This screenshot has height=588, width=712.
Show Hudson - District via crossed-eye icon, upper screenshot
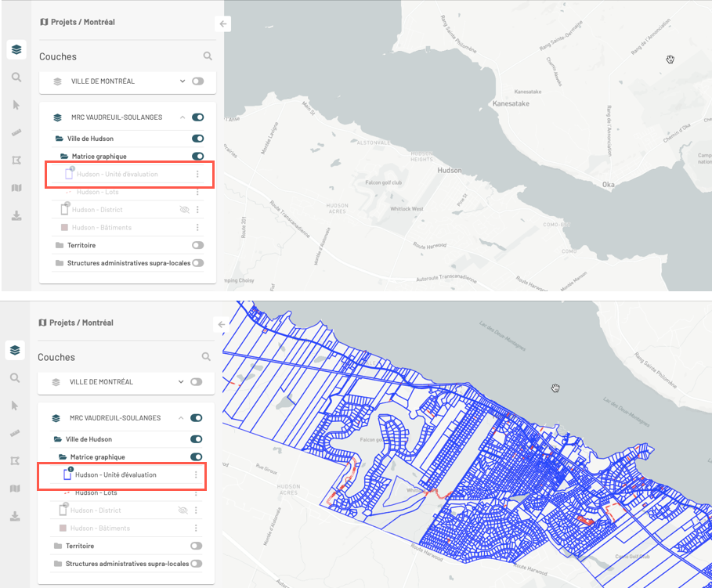pos(184,210)
